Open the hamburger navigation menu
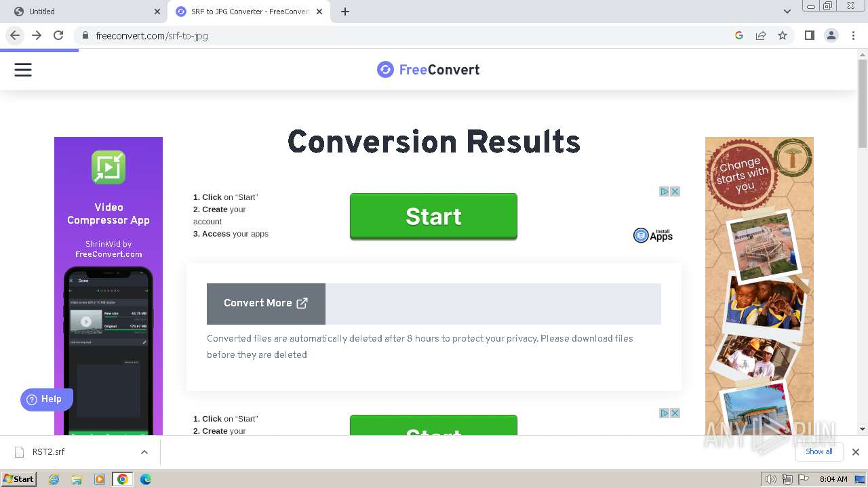The width and height of the screenshot is (868, 488). [x=23, y=70]
